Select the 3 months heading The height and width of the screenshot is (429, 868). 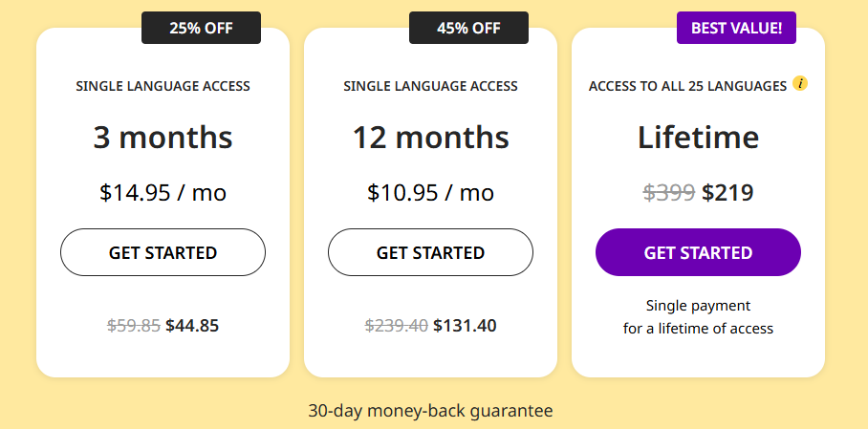163,138
